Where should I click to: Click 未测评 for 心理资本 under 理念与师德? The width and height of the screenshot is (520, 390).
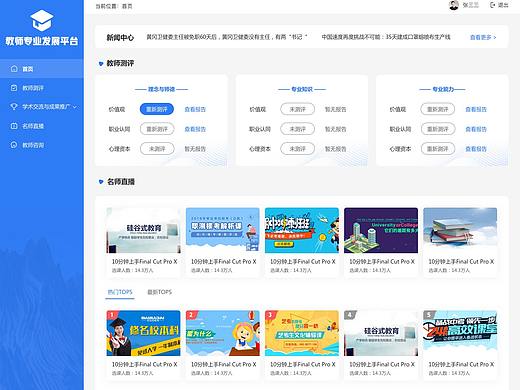tap(157, 149)
